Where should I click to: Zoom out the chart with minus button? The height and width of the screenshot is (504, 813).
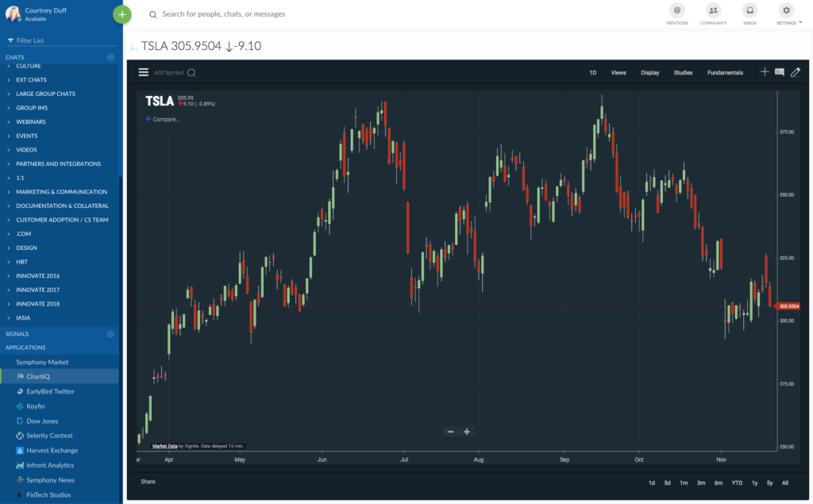click(451, 432)
